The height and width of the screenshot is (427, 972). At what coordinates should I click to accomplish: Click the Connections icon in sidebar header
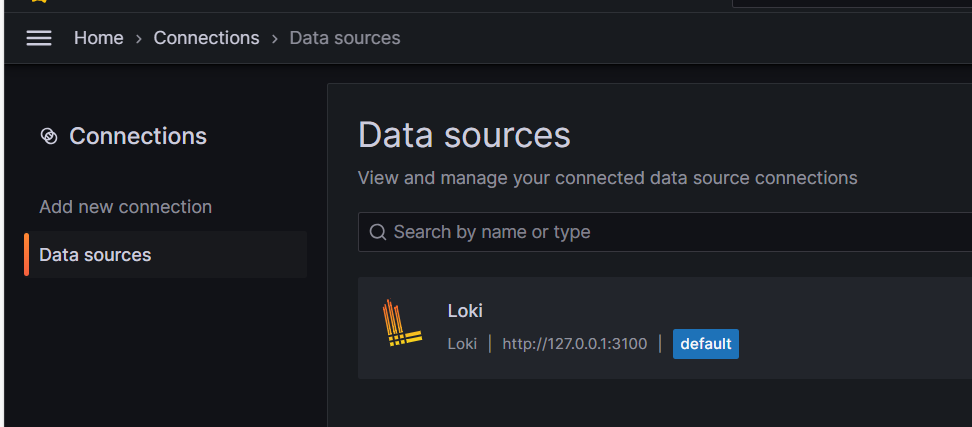(49, 136)
